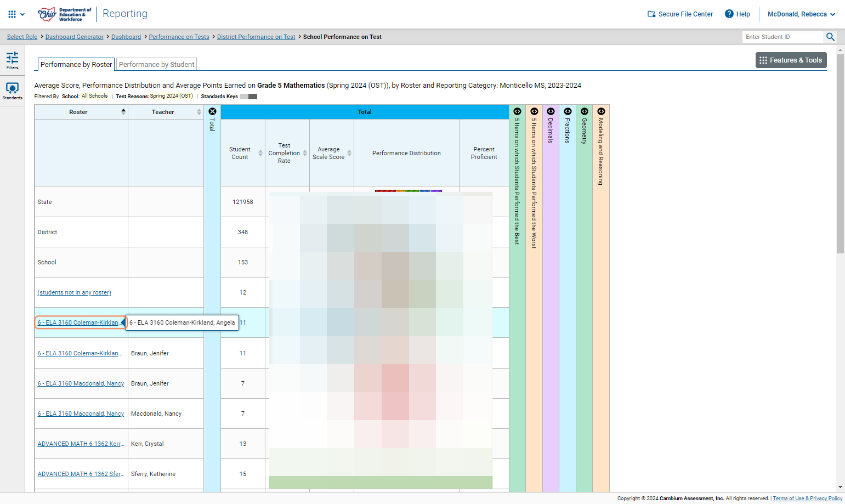Click the Percent Proficient column header
Screen dimensions: 845x504
point(484,153)
